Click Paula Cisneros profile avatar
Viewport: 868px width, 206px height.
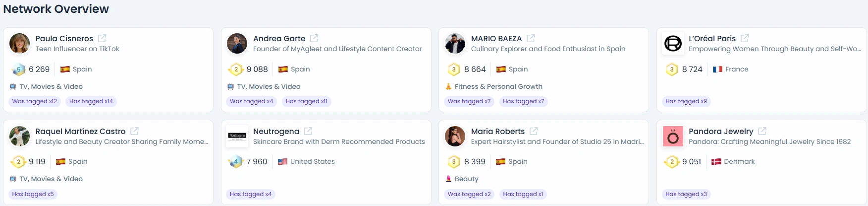pyautogui.click(x=19, y=44)
